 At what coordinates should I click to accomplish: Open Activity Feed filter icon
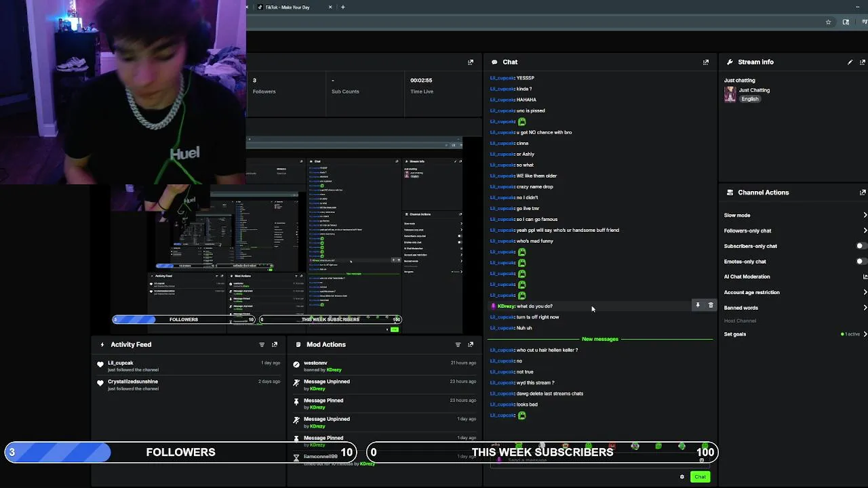click(x=262, y=344)
